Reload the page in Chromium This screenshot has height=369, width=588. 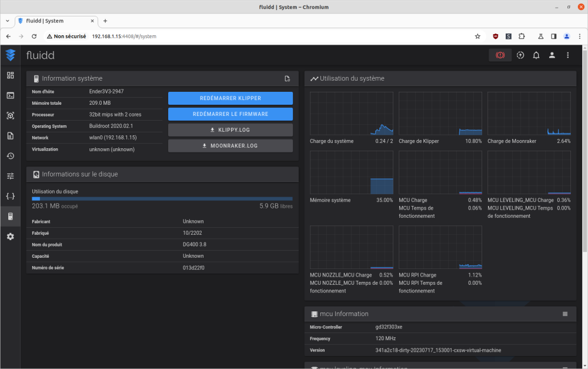(34, 36)
